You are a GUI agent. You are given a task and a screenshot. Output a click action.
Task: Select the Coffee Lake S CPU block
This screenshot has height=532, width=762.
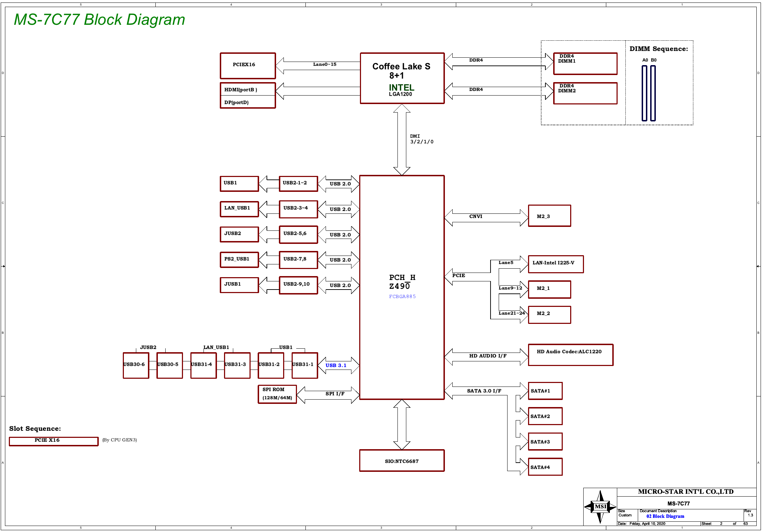click(x=402, y=78)
